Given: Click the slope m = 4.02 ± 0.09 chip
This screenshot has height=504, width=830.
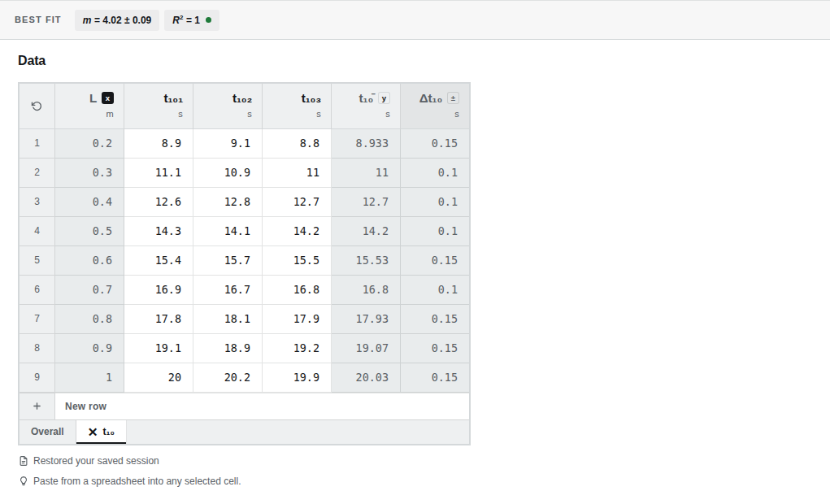Looking at the screenshot, I should point(117,20).
